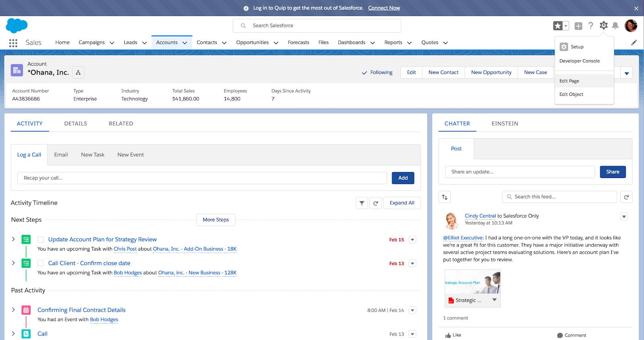Click the pencil edit navigation icon
The width and height of the screenshot is (644, 340).
coord(634,42)
